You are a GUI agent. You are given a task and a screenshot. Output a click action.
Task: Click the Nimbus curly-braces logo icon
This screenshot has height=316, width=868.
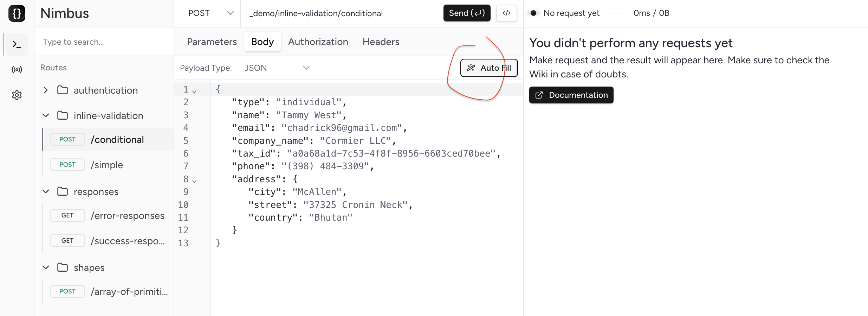pyautogui.click(x=17, y=13)
